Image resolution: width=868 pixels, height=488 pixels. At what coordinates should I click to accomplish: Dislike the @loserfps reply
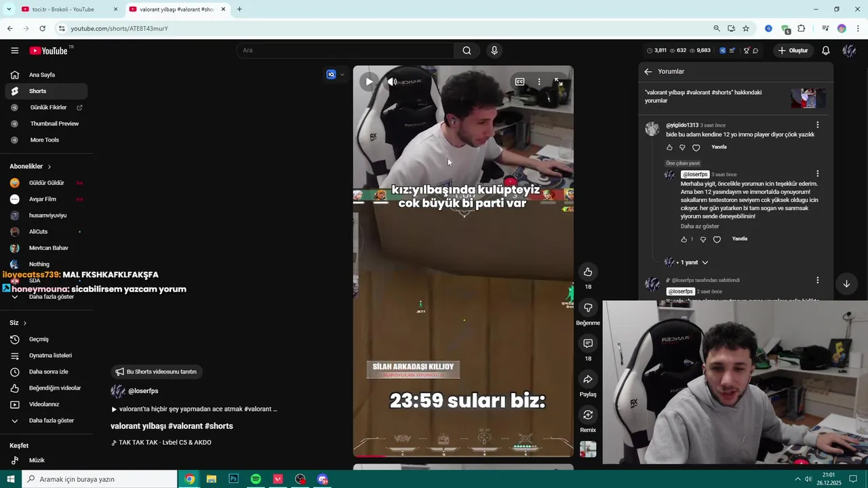click(x=703, y=239)
